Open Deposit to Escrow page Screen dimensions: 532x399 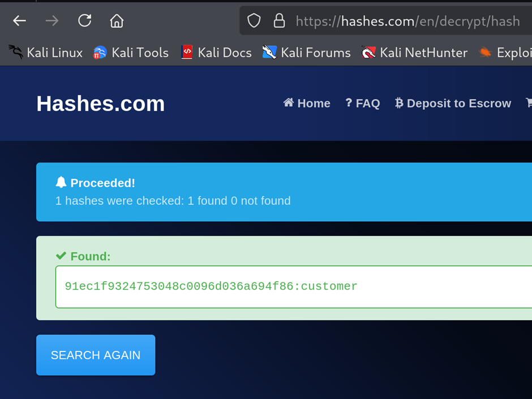coord(453,103)
